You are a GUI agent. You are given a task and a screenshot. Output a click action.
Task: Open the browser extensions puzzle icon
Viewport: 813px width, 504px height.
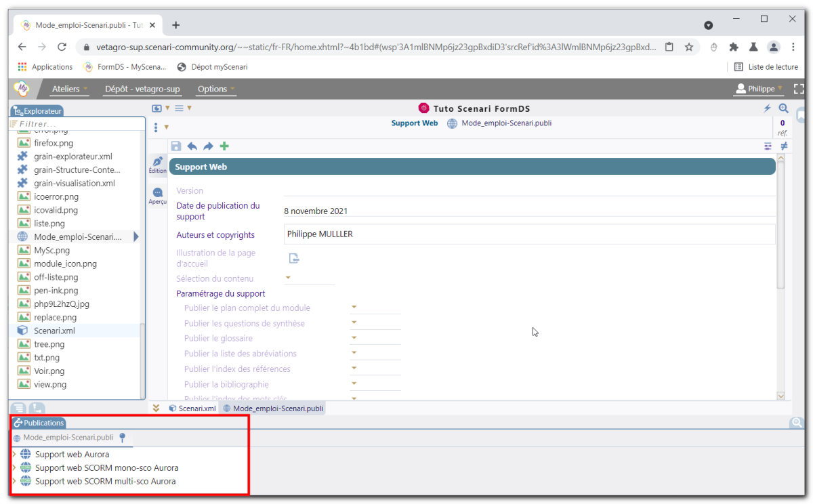(734, 47)
